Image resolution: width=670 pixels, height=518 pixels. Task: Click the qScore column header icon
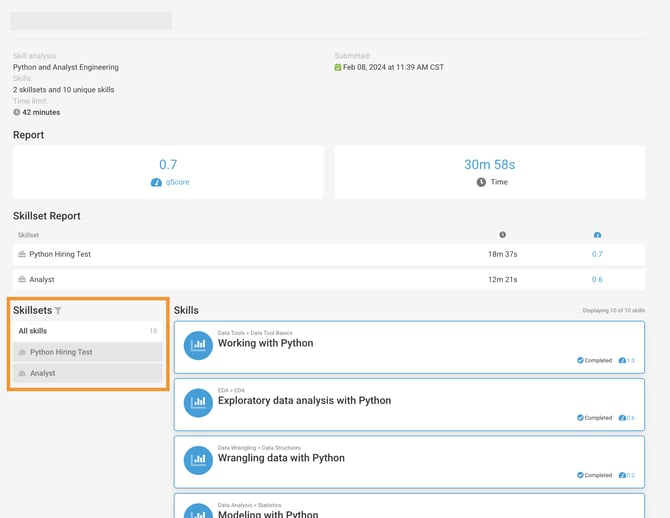click(597, 235)
